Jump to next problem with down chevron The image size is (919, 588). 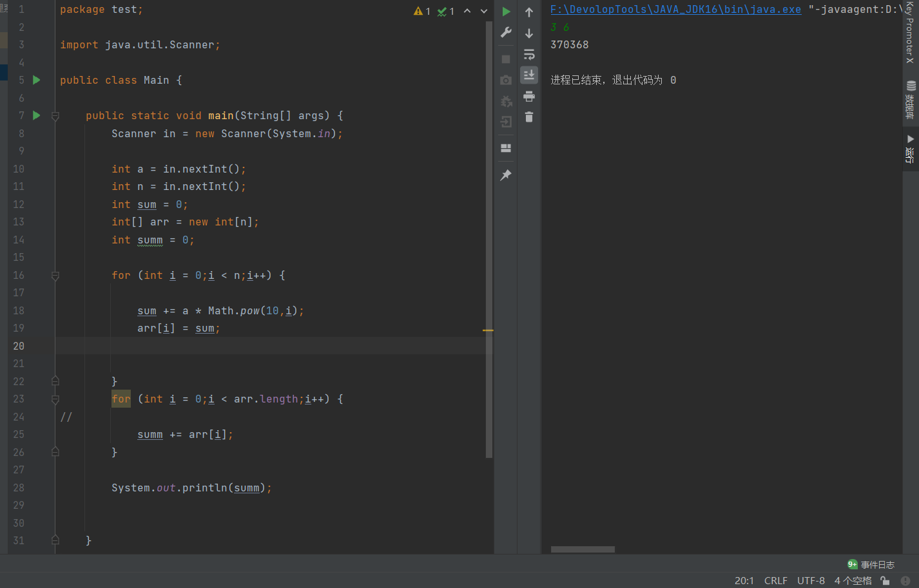click(483, 11)
